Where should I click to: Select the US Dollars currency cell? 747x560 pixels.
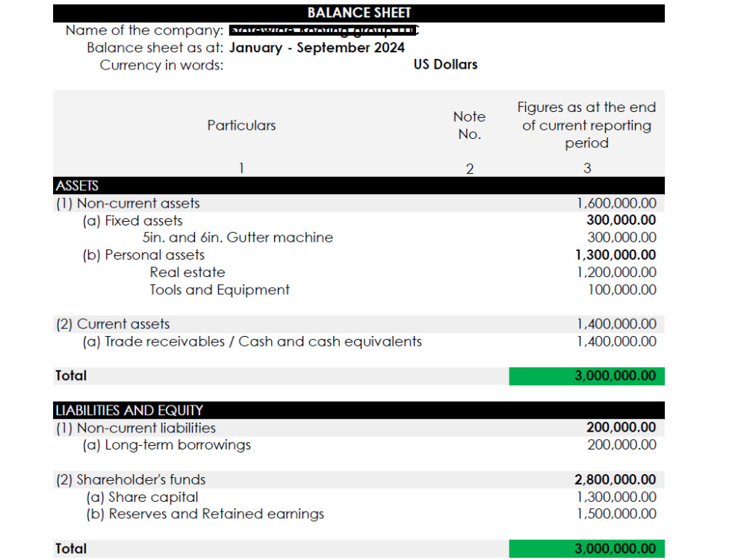coord(445,64)
